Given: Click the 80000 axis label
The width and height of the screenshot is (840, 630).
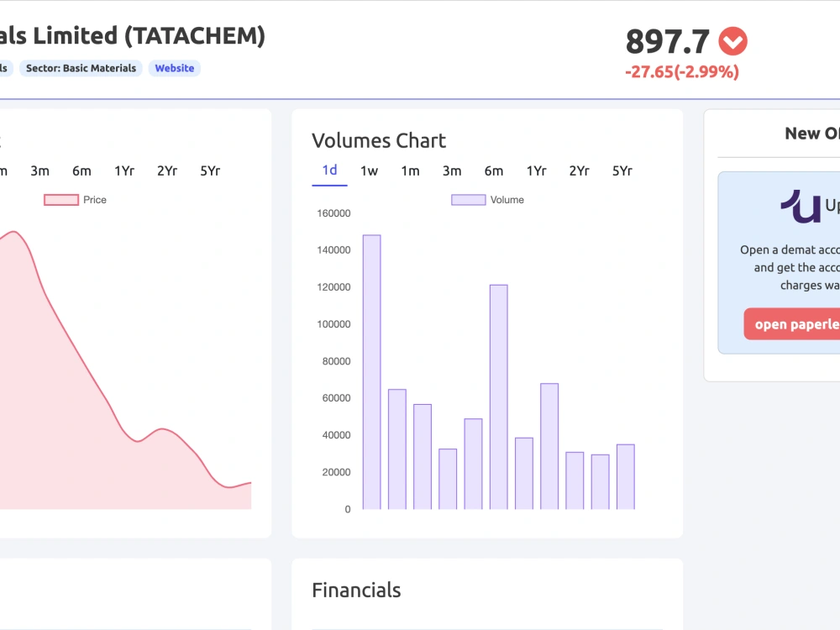Looking at the screenshot, I should coord(337,361).
